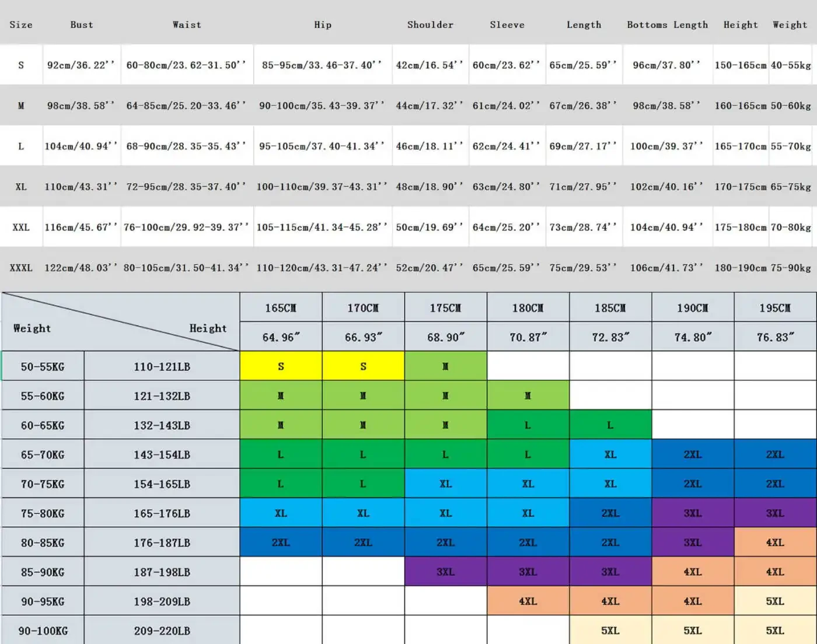The width and height of the screenshot is (817, 644).
Task: Click the 50-55KG weight row label
Action: (x=43, y=367)
